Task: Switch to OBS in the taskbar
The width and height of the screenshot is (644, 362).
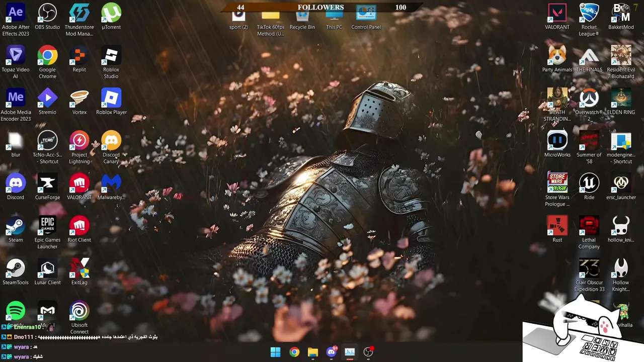Action: click(368, 352)
